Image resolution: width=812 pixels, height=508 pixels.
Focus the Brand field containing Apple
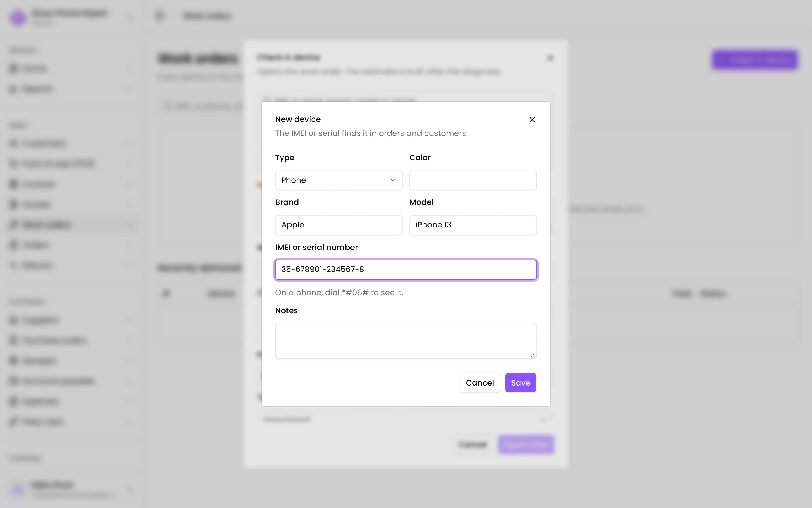point(339,225)
